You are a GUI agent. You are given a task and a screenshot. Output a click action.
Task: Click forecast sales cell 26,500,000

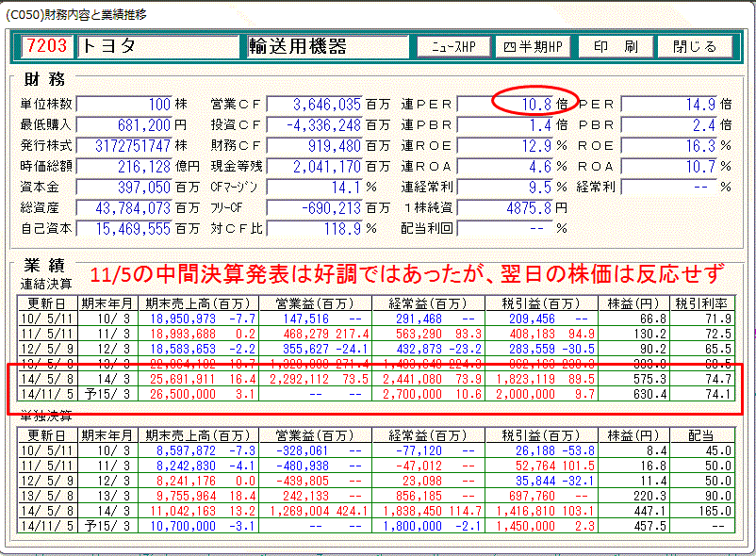[183, 394]
